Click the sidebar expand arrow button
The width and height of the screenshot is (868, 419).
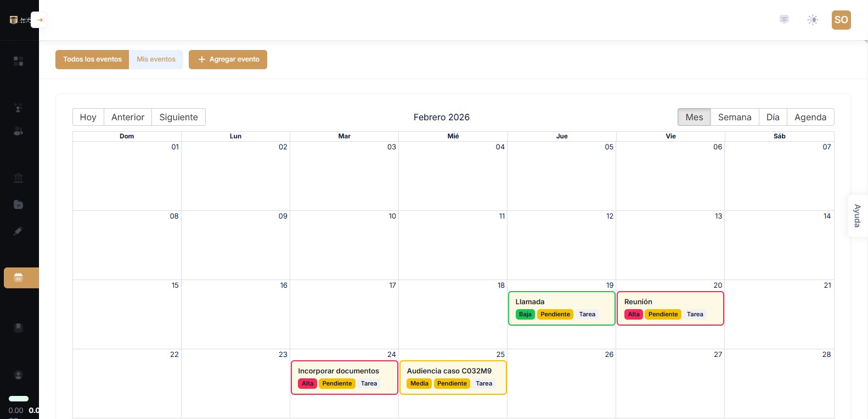pos(39,20)
